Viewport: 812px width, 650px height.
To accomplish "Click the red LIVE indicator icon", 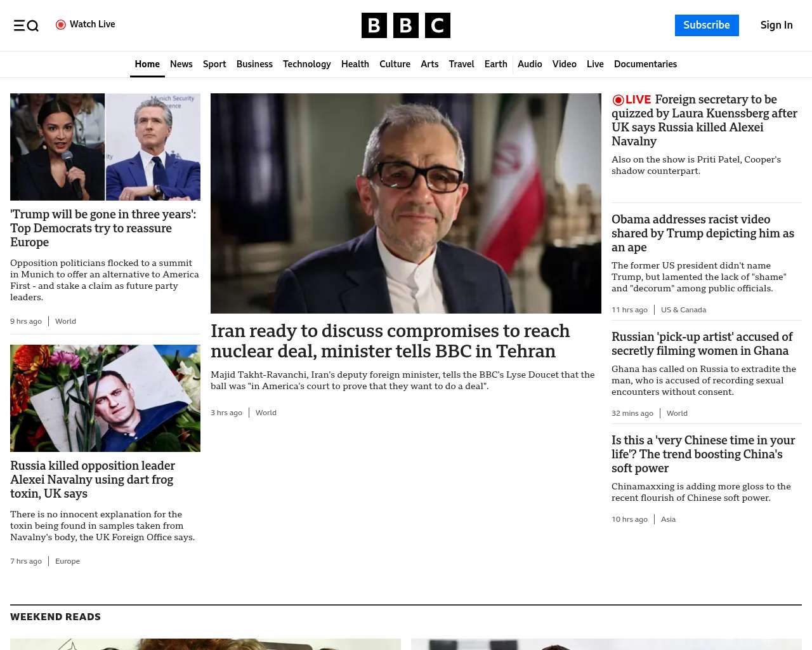I will click(618, 100).
